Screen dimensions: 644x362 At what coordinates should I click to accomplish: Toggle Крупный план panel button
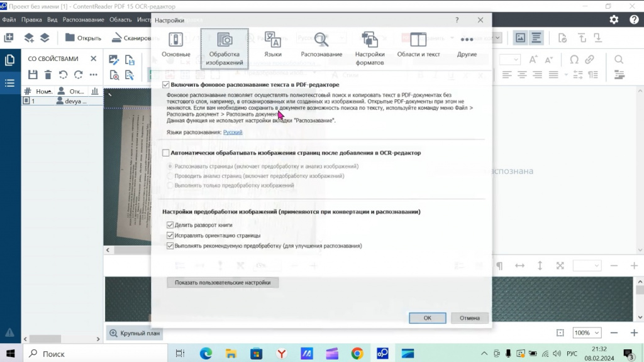click(x=135, y=333)
